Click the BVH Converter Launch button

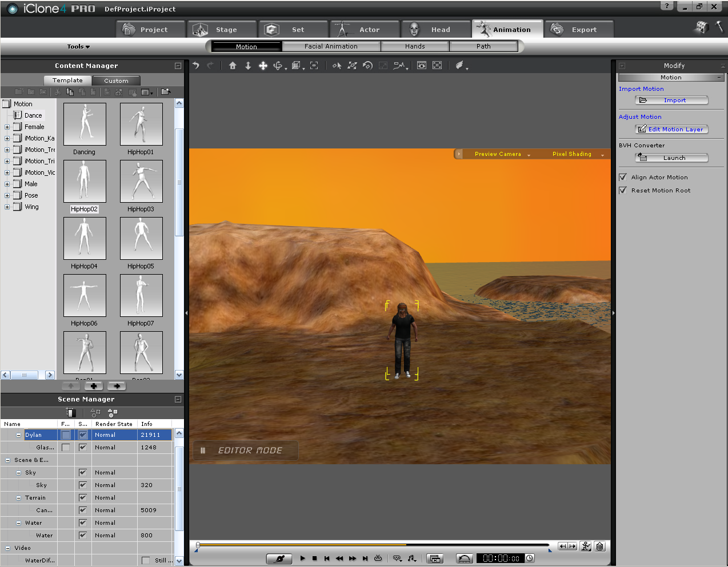[671, 158]
